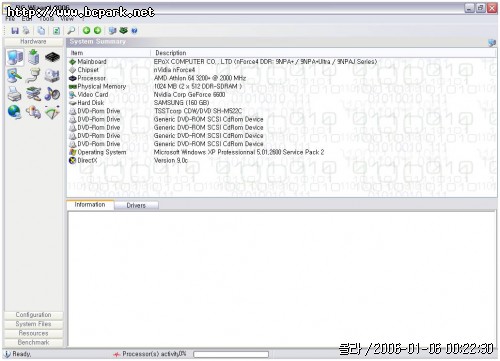Select the puzzle-piece icon beside the globe
Screen dimensions: 500x361
(x=34, y=112)
